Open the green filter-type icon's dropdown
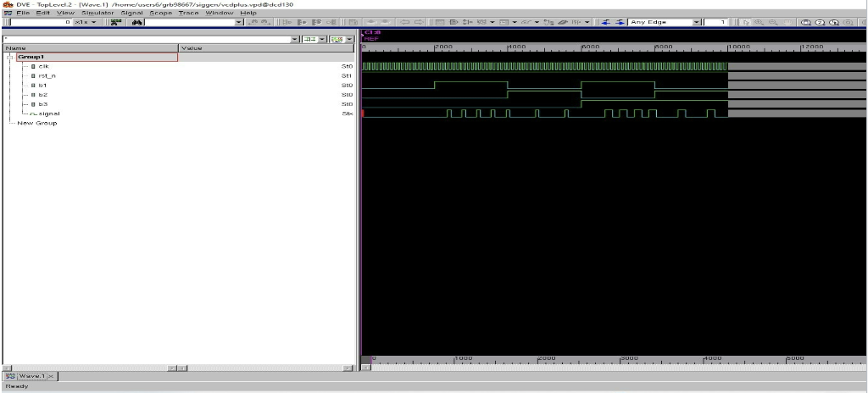The width and height of the screenshot is (868, 393). [x=321, y=39]
